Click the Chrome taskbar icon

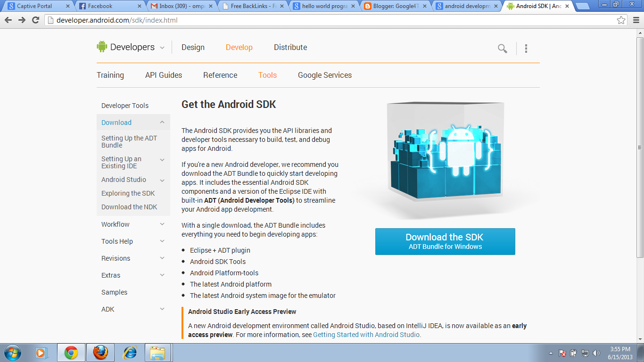pyautogui.click(x=71, y=353)
